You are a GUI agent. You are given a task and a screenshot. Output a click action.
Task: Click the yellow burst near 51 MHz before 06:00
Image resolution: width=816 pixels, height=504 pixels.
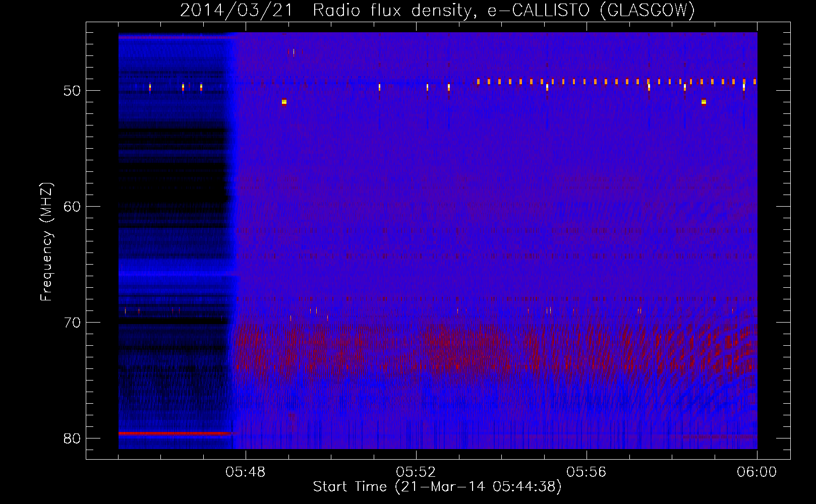(704, 102)
